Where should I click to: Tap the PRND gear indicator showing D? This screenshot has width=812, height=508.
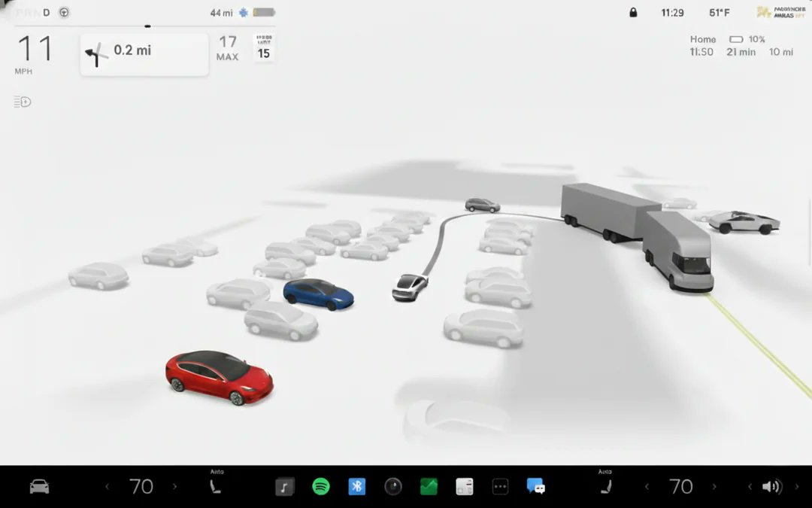pos(32,13)
